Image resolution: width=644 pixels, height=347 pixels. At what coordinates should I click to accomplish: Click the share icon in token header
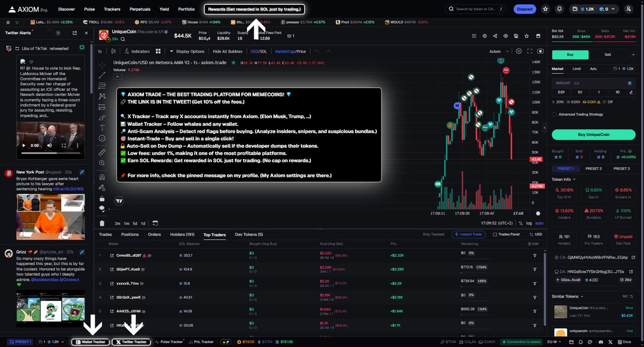(494, 35)
